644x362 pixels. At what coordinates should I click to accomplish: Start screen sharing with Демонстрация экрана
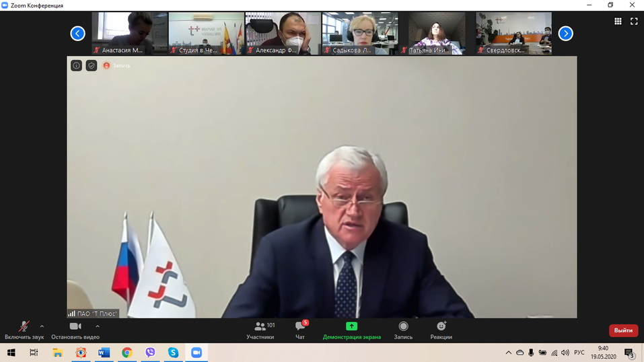tap(351, 329)
